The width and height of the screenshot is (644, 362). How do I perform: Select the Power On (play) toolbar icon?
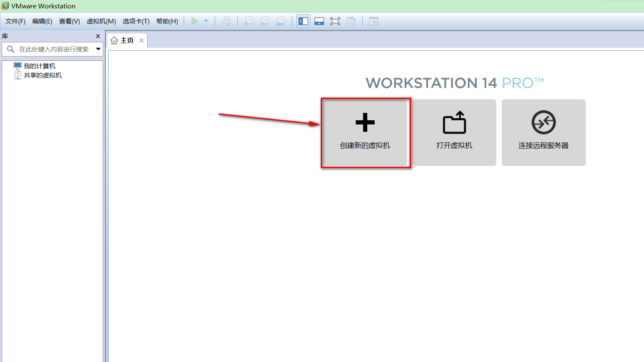click(195, 21)
